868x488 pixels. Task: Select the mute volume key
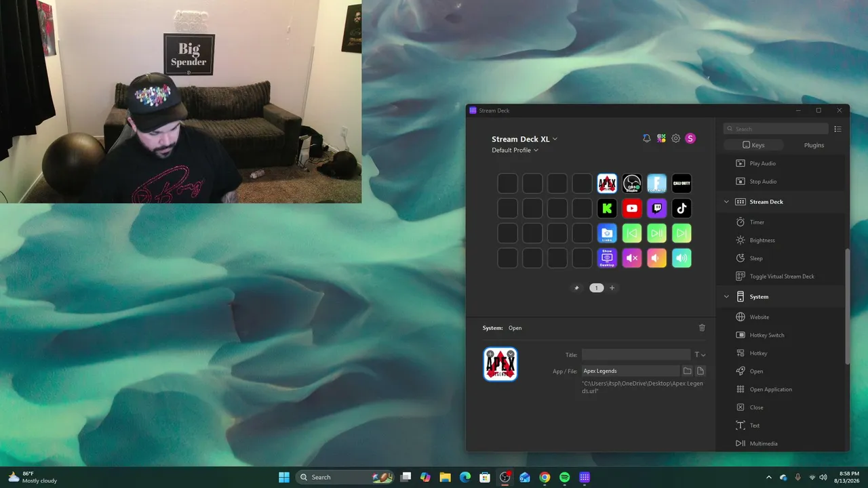[632, 258]
